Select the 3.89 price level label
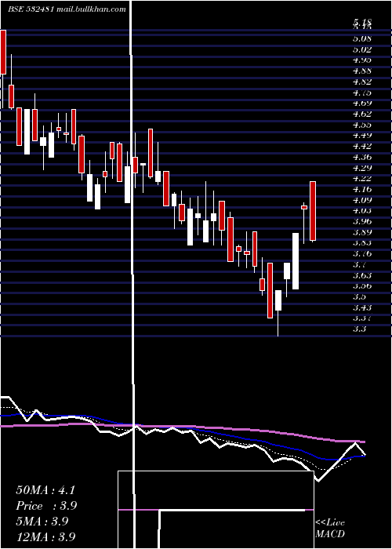 pos(362,232)
